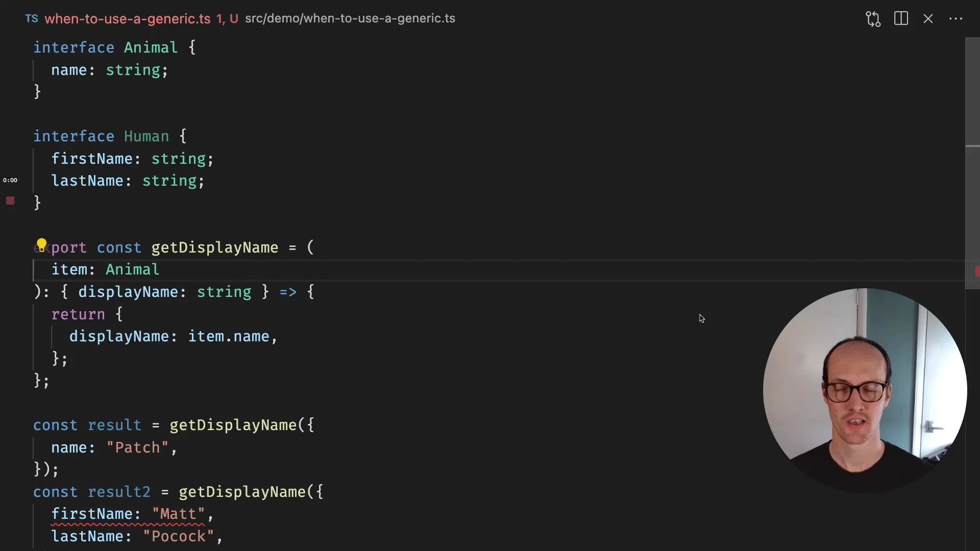Click the source control icon in toolbar
The image size is (980, 551).
click(873, 18)
